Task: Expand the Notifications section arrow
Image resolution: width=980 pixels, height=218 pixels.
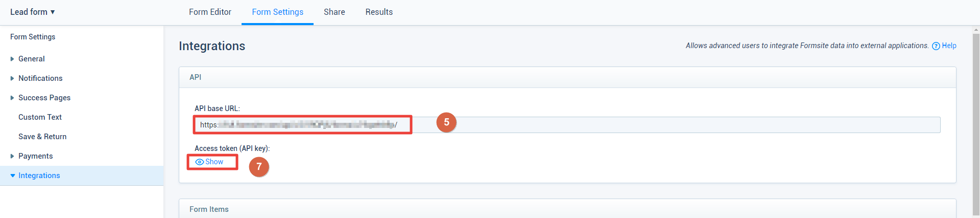Action: (12, 78)
